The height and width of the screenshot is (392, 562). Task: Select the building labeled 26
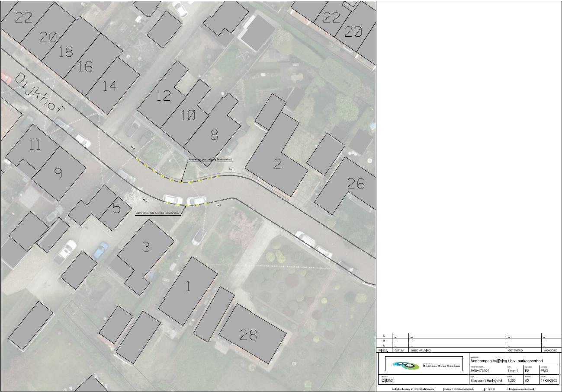pyautogui.click(x=356, y=184)
